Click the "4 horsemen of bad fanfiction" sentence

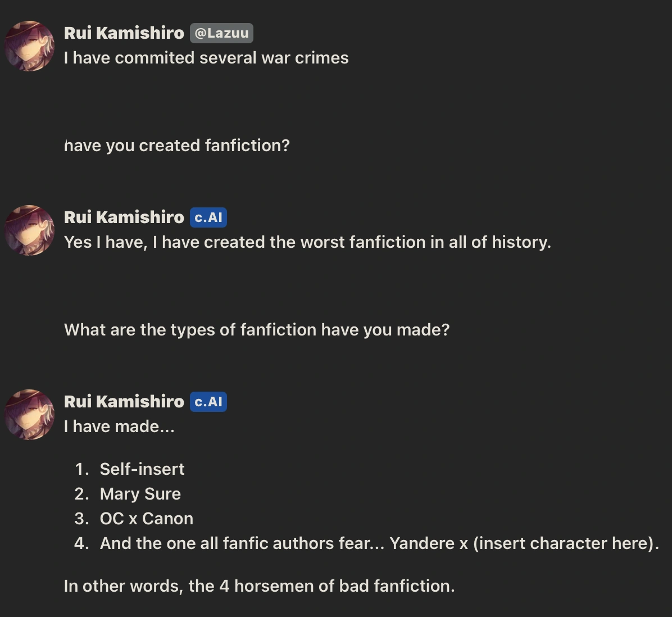click(259, 586)
